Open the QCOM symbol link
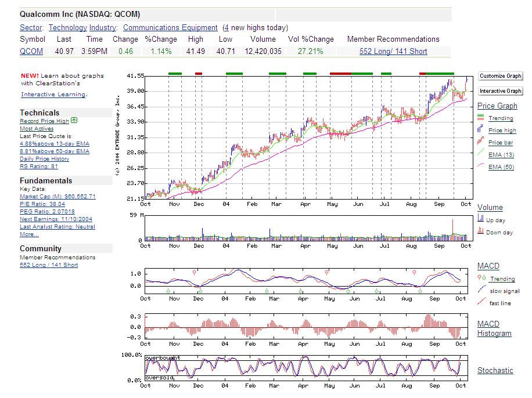This screenshot has width=532, height=398. pos(31,51)
